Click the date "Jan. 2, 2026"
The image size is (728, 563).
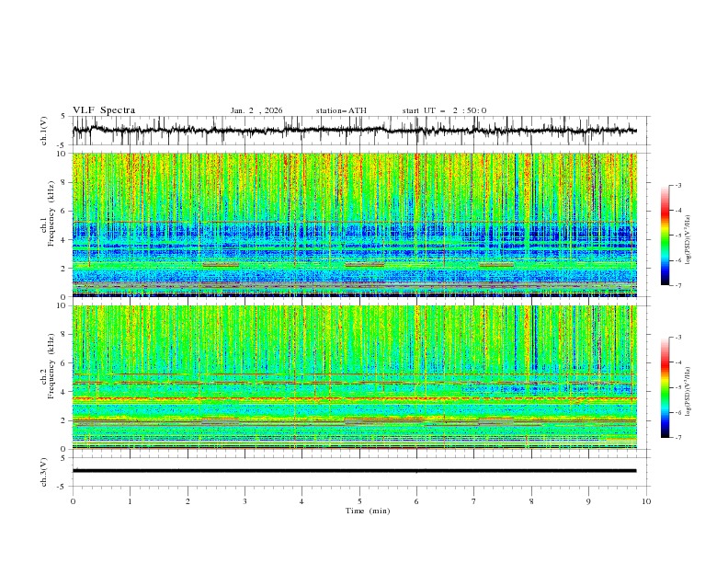coord(256,110)
